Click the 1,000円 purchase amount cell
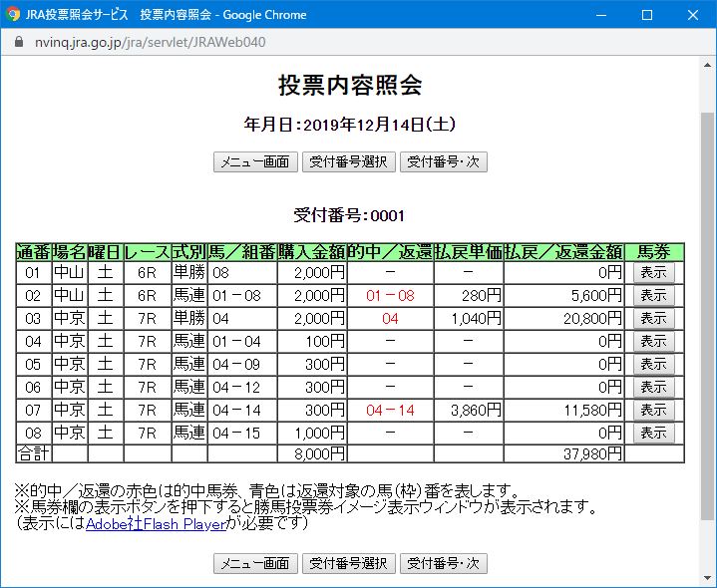 312,433
